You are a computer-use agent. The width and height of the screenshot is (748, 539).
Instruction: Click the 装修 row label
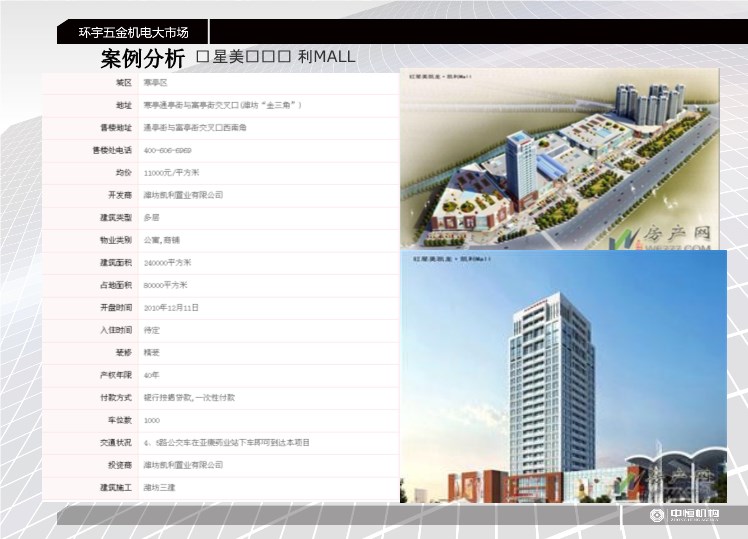pyautogui.click(x=124, y=352)
